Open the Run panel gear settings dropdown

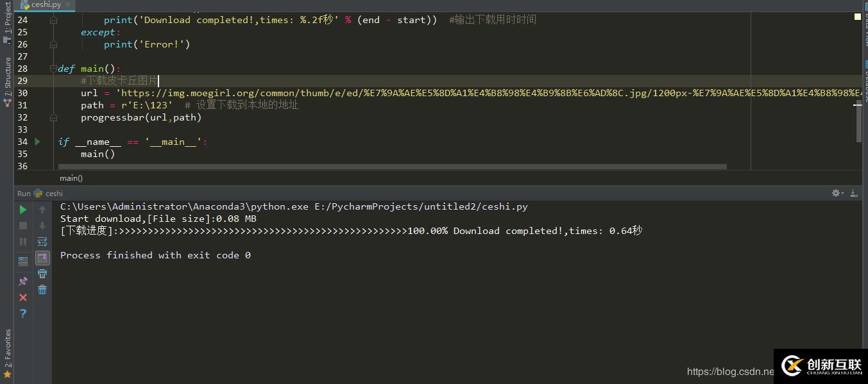[x=837, y=193]
